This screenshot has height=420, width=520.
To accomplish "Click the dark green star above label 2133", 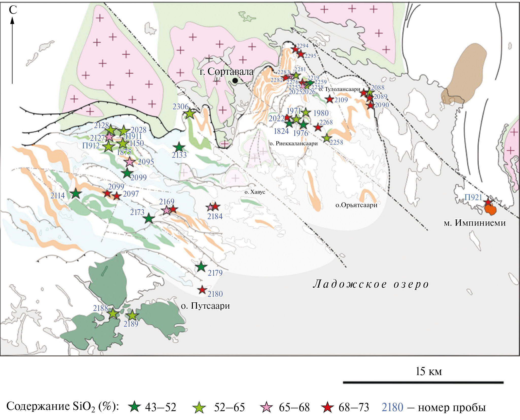I will [179, 147].
